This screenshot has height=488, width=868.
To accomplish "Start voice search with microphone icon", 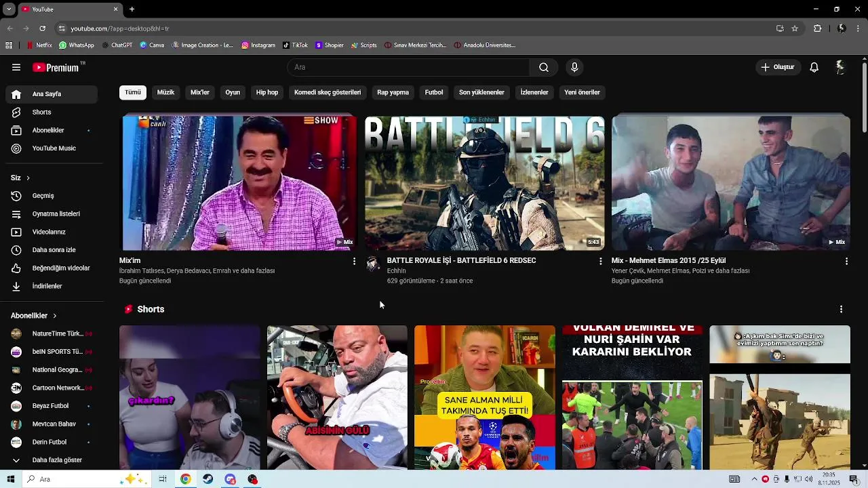I will click(x=574, y=67).
